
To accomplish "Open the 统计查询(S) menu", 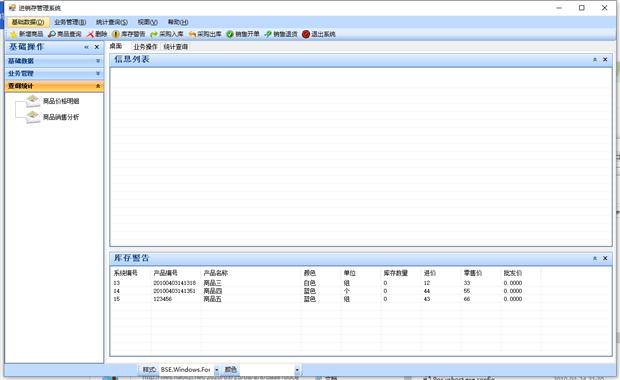I will (112, 22).
